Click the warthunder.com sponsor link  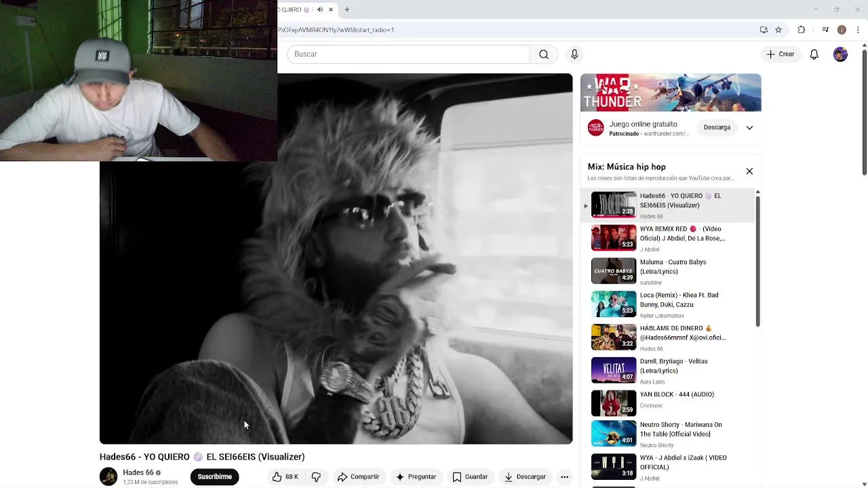(666, 134)
